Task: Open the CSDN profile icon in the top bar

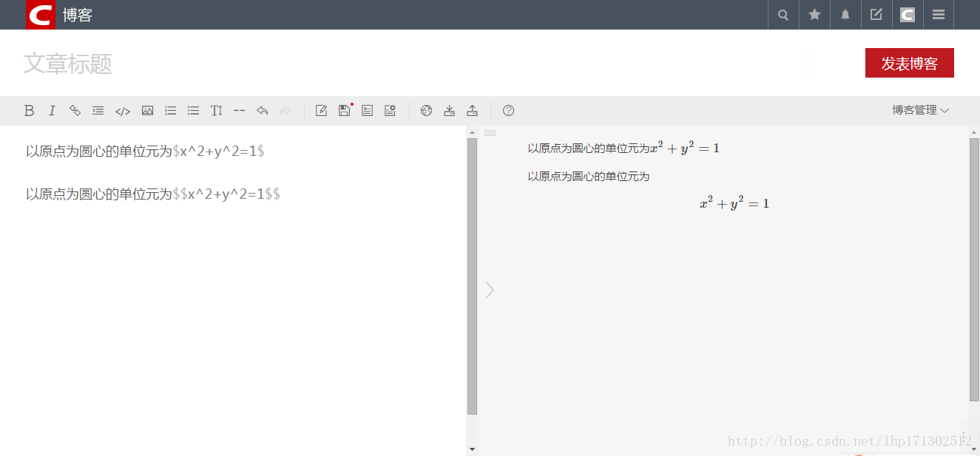Action: click(908, 15)
